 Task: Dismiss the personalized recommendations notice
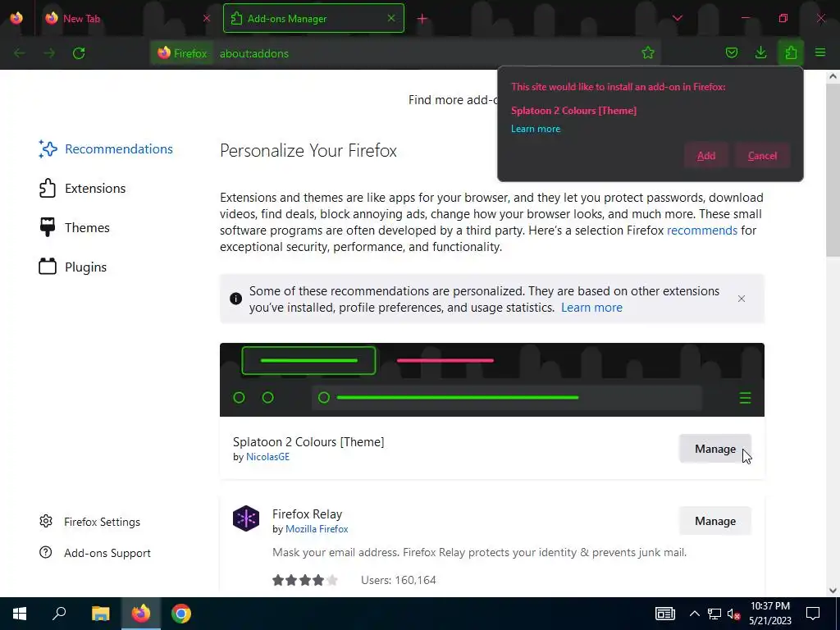[x=742, y=299]
